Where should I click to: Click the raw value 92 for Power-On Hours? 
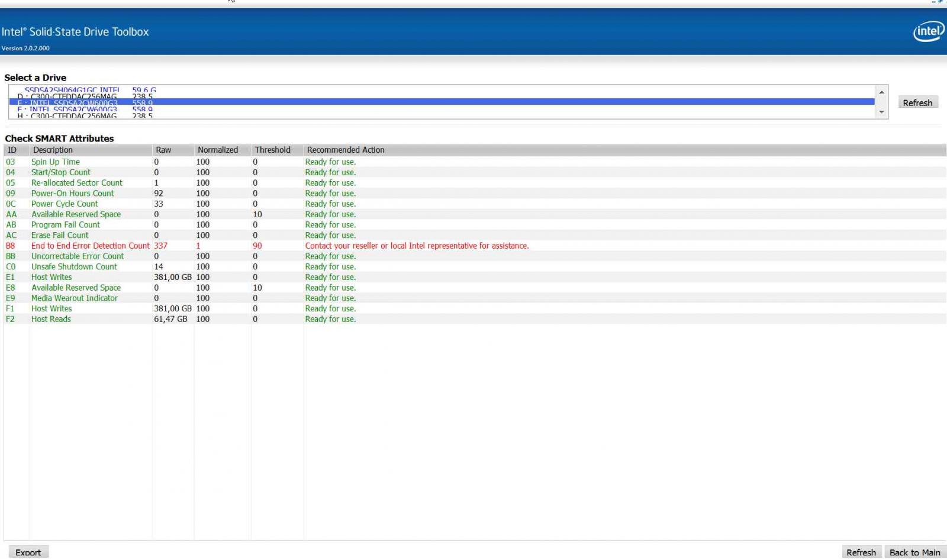159,193
